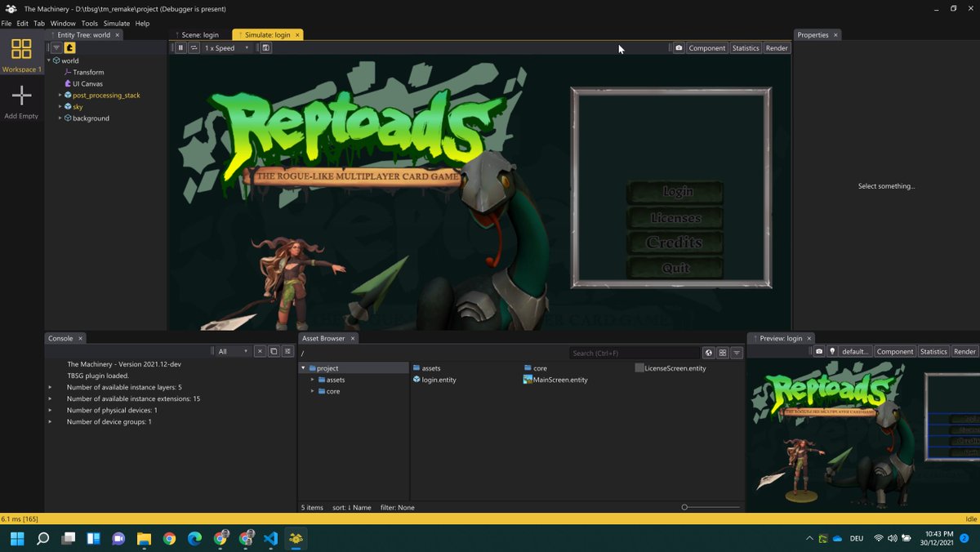
Task: Close the Simulate: login tab
Action: [x=298, y=35]
